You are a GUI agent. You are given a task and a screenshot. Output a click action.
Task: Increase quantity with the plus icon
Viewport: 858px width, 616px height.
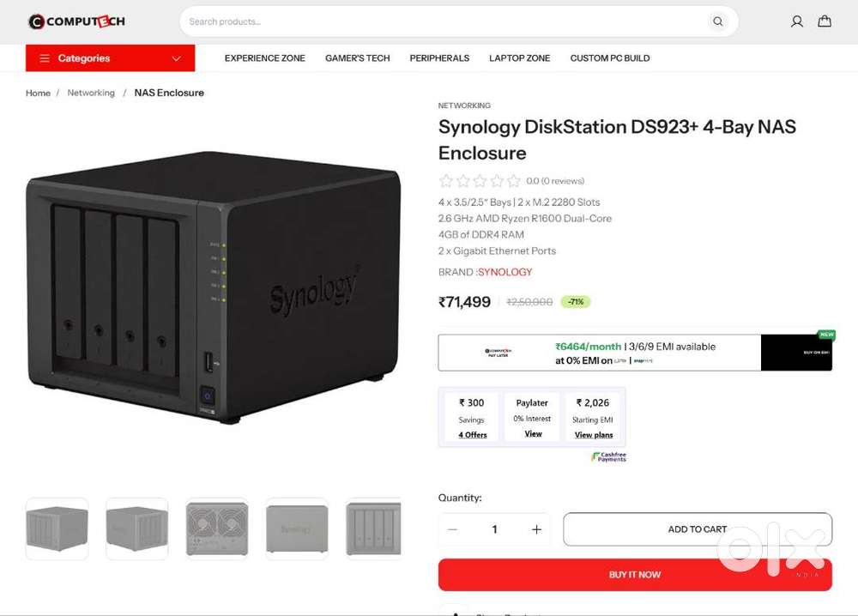[536, 529]
